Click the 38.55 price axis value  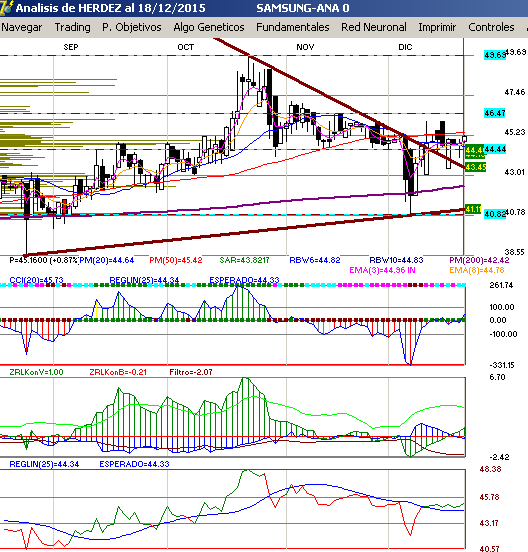(x=514, y=252)
